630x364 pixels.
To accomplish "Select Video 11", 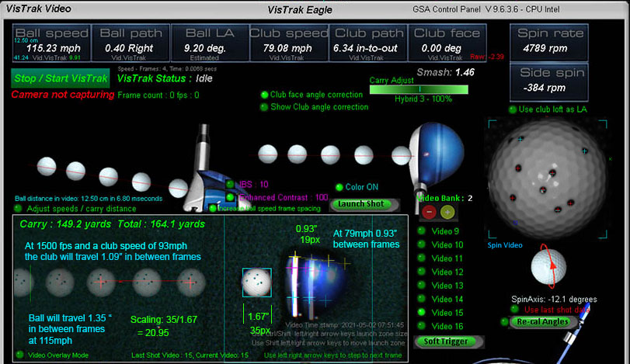I will pos(422,258).
